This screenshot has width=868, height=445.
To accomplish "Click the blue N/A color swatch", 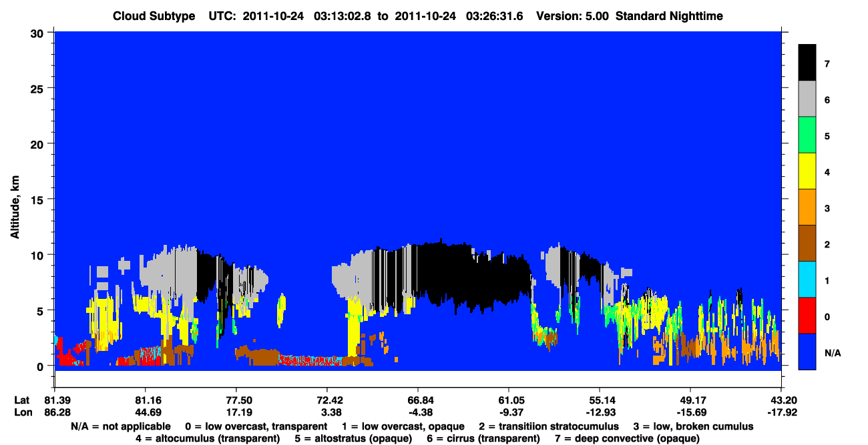I will pyautogui.click(x=807, y=351).
